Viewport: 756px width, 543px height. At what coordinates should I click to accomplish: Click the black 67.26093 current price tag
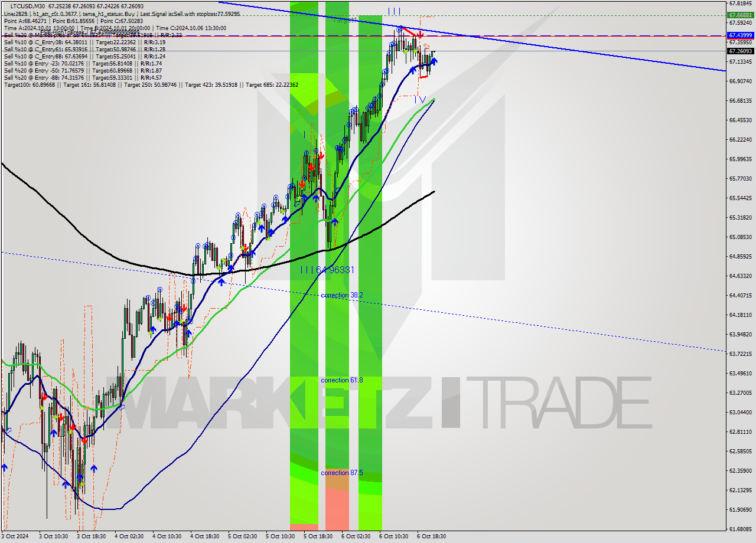tap(740, 51)
